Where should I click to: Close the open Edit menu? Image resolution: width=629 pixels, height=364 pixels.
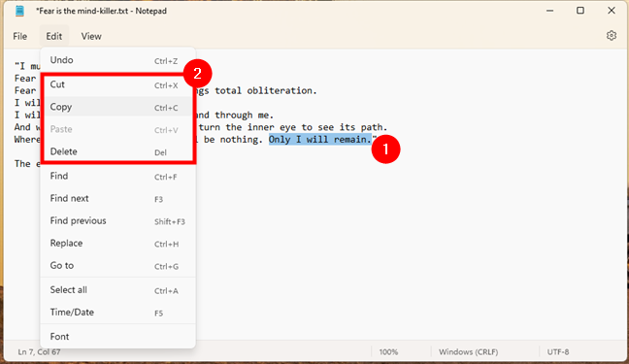pos(54,36)
